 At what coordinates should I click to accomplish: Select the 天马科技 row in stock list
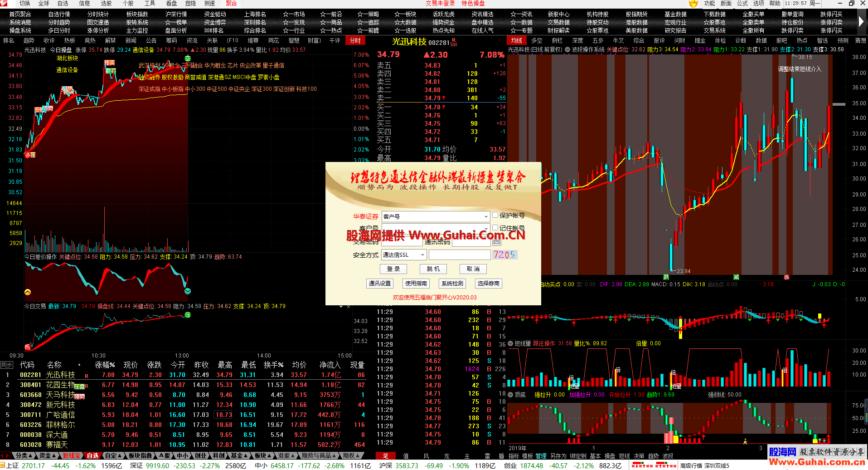pos(188,395)
